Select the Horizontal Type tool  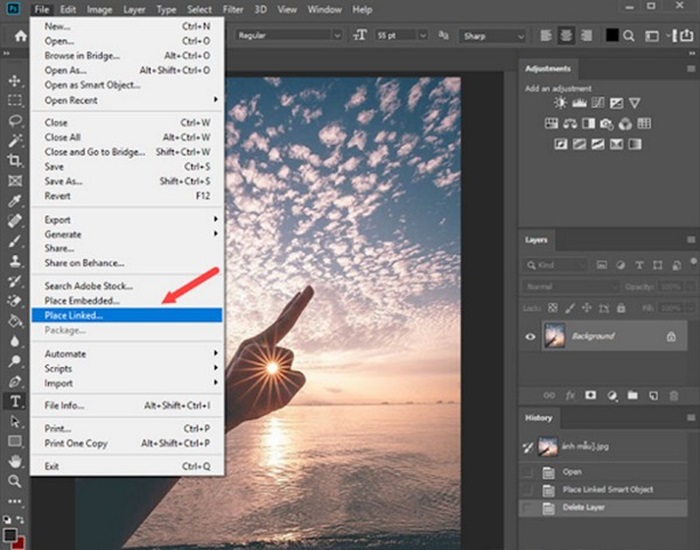15,401
